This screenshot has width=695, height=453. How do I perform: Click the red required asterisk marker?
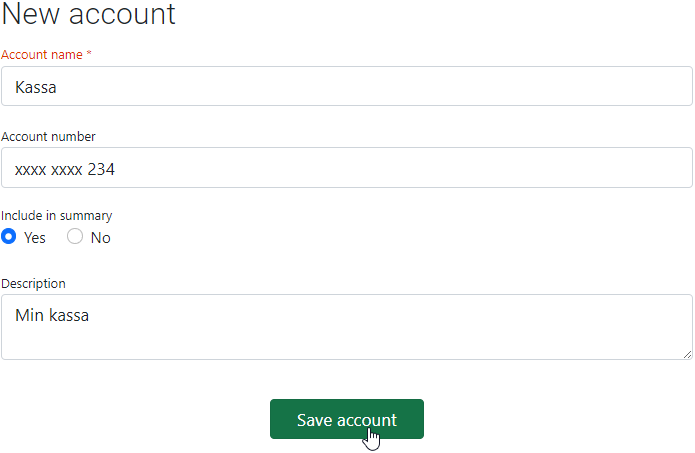(x=89, y=54)
